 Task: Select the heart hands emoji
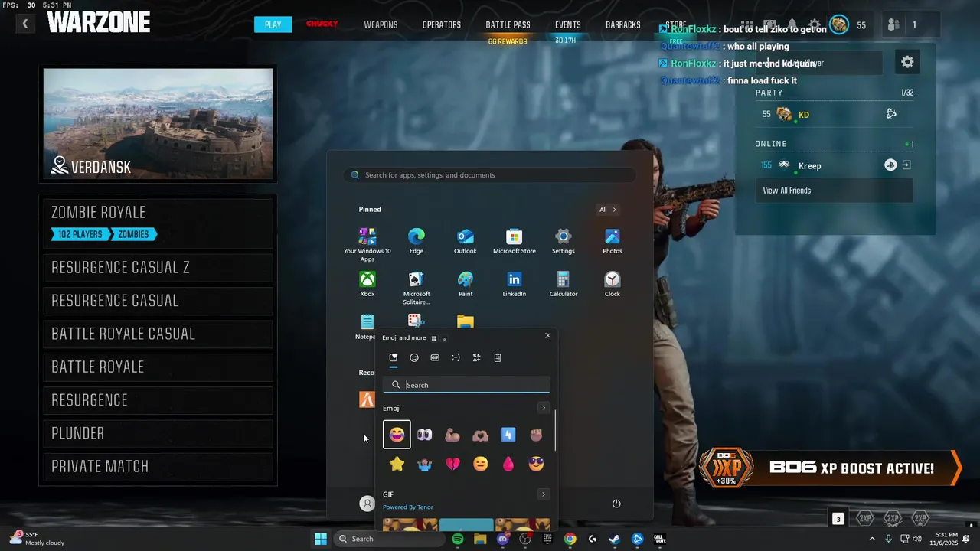[480, 435]
